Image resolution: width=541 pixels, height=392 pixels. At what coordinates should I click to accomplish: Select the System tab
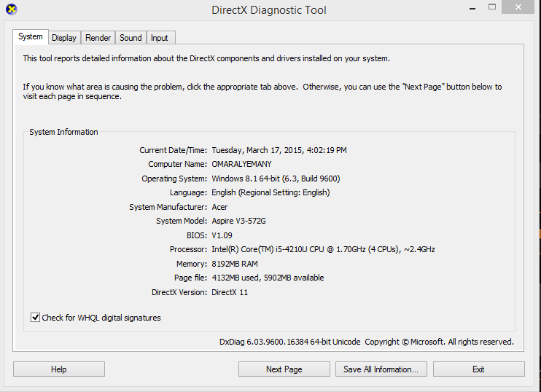(x=31, y=36)
